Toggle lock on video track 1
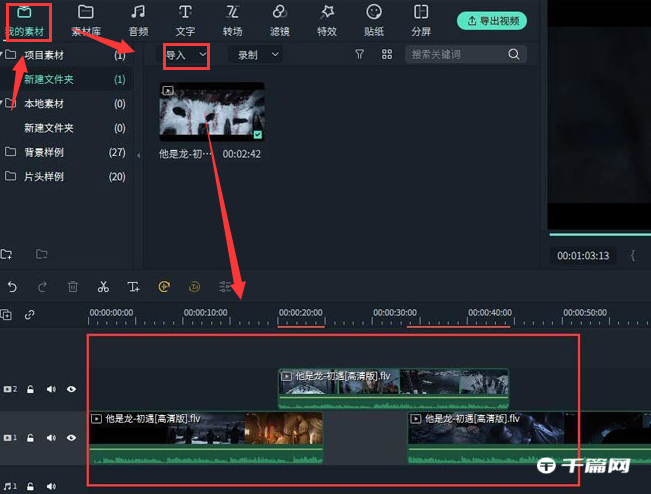Viewport: 651px width, 494px height. click(30, 438)
